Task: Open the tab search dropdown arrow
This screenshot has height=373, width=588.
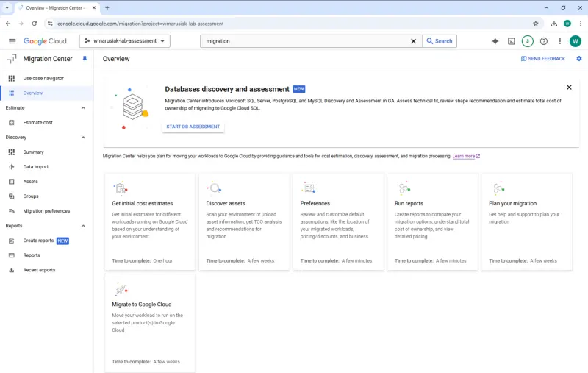Action: 7,7
